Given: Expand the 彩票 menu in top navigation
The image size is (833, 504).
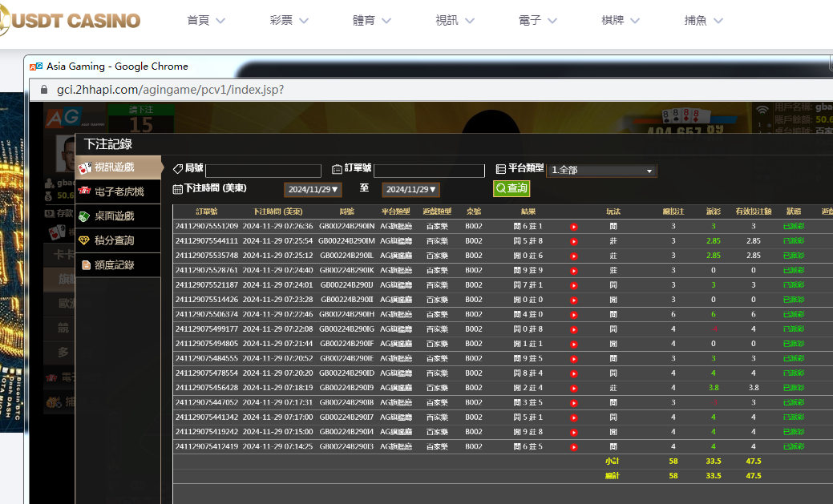Looking at the screenshot, I should click(x=292, y=20).
